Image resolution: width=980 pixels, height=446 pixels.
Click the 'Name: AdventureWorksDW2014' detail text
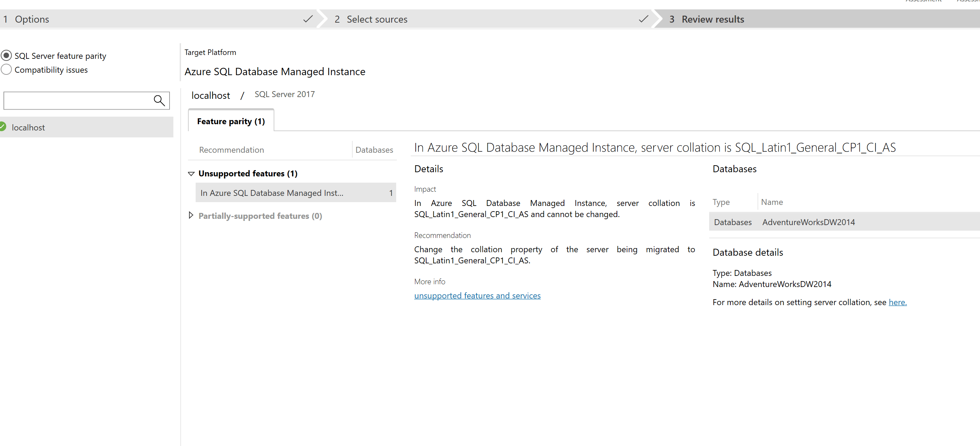click(771, 284)
